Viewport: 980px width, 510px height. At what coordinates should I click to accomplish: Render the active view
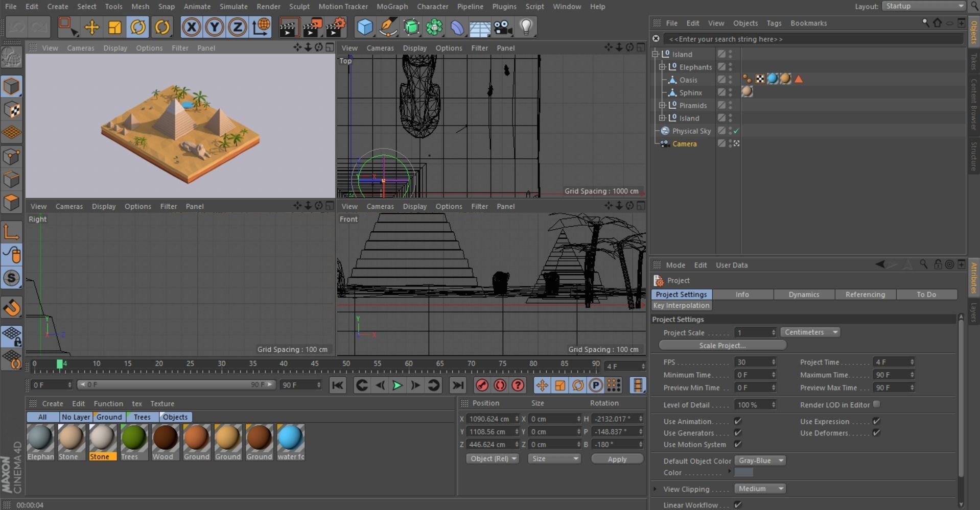[289, 27]
